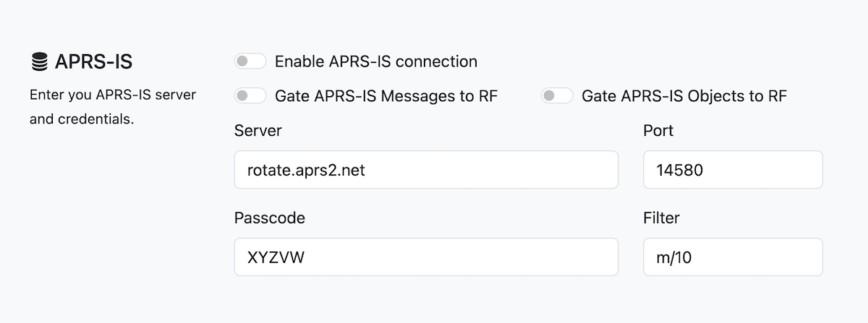The height and width of the screenshot is (323, 868).
Task: Click the 'Server' field label
Action: tap(258, 131)
